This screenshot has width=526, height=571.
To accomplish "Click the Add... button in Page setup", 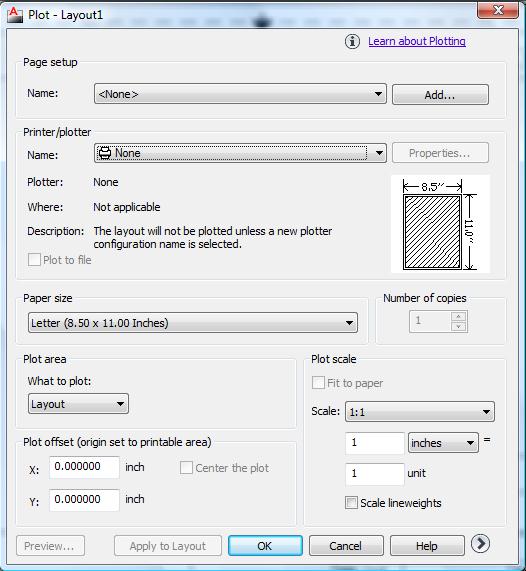I will pyautogui.click(x=440, y=95).
